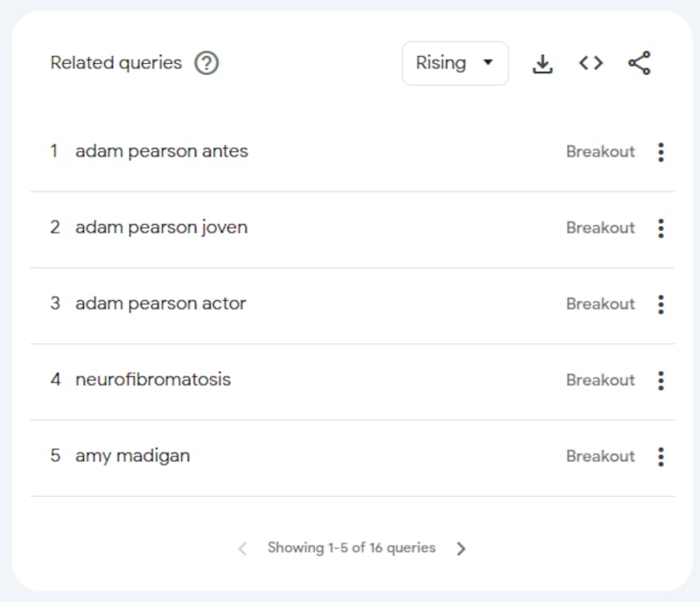
Task: Click the Related queries heading
Action: tap(115, 63)
